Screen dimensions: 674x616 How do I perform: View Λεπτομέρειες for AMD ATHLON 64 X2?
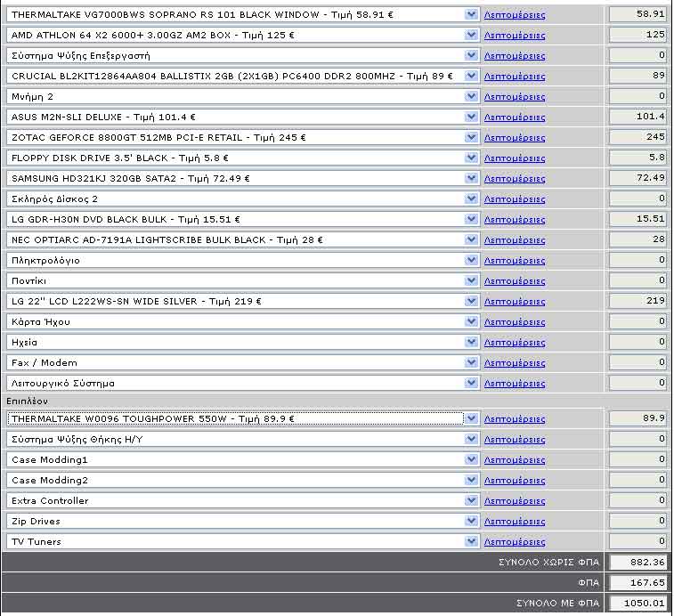pos(515,36)
